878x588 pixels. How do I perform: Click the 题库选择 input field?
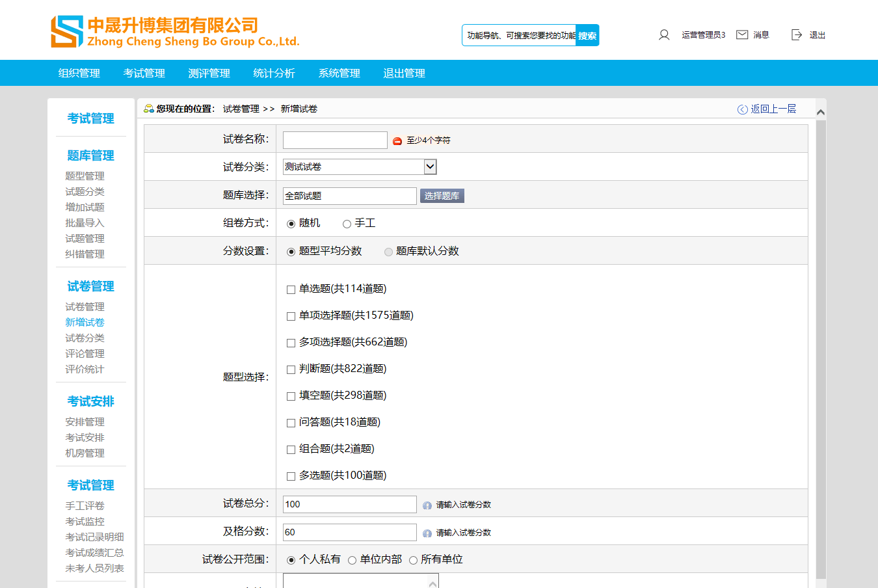[350, 196]
